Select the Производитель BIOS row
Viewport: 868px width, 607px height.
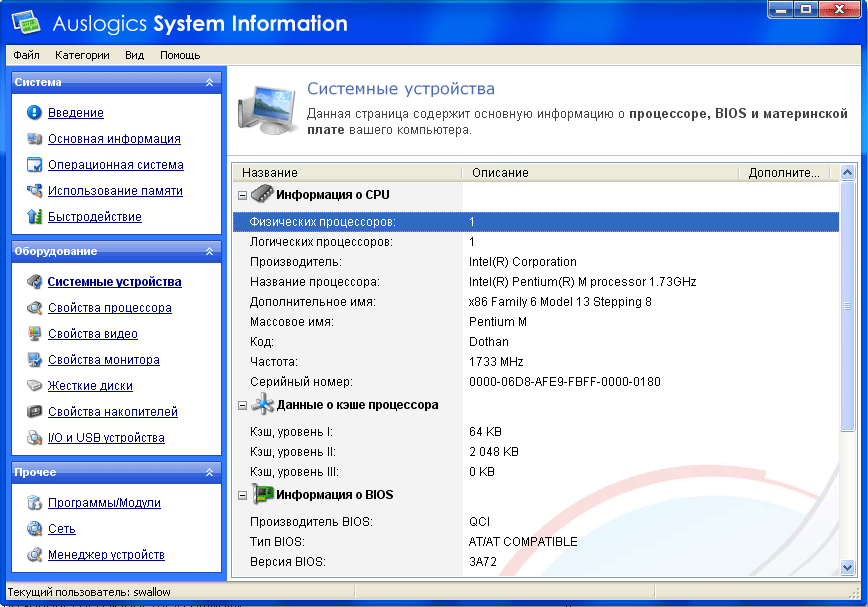coord(536,521)
